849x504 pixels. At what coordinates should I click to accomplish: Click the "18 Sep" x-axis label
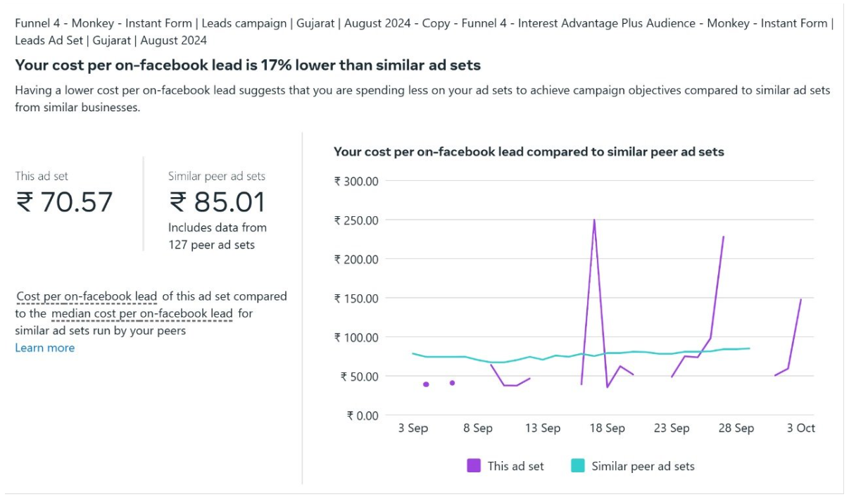[607, 428]
